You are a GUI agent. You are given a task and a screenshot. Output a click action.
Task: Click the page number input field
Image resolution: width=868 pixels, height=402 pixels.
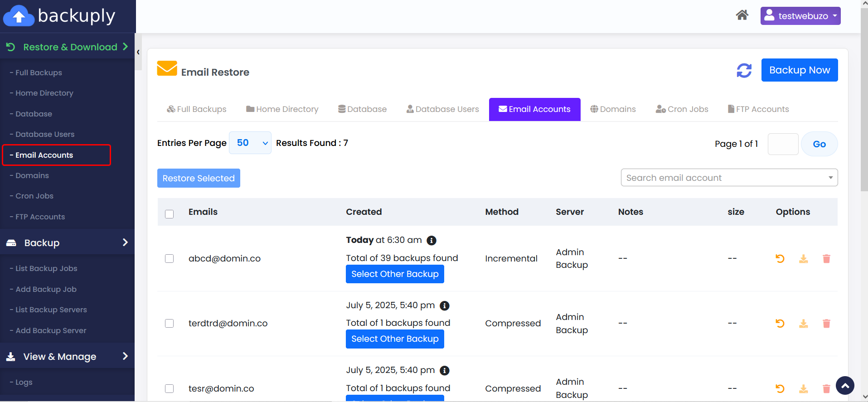pyautogui.click(x=783, y=144)
